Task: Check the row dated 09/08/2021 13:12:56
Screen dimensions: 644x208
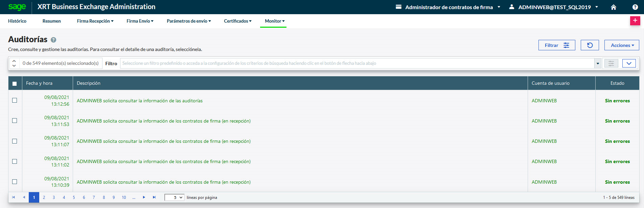Action: point(15,100)
